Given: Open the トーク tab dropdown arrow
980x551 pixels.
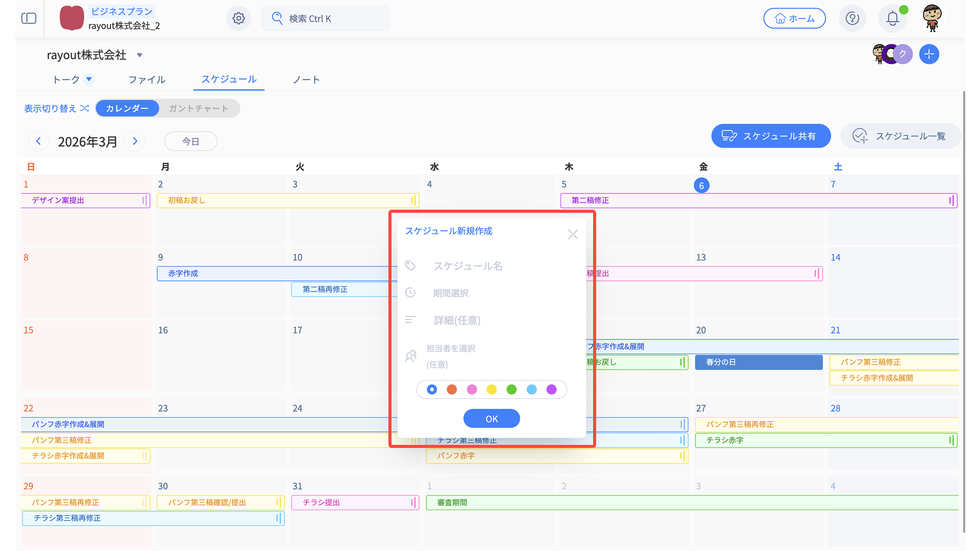Looking at the screenshot, I should click(89, 79).
